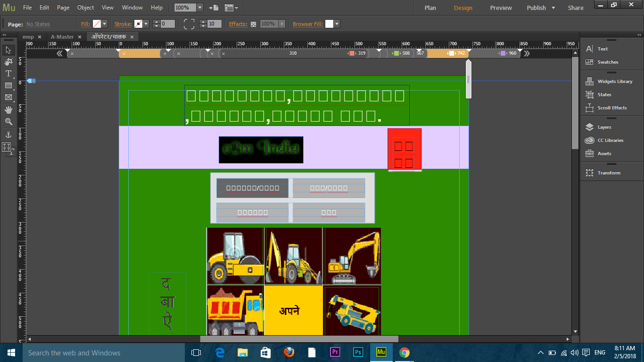Open the View menu
644x362 pixels.
click(107, 8)
